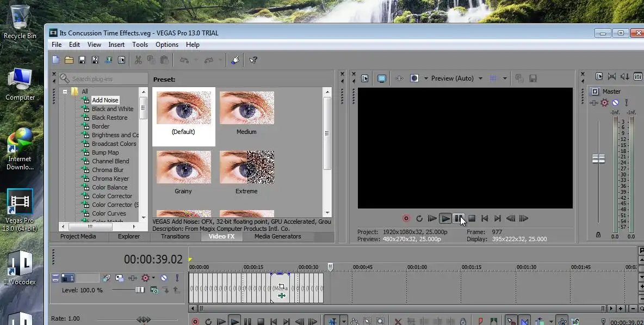Save project with the floppy disk icon
This screenshot has height=325, width=644.
(x=82, y=60)
